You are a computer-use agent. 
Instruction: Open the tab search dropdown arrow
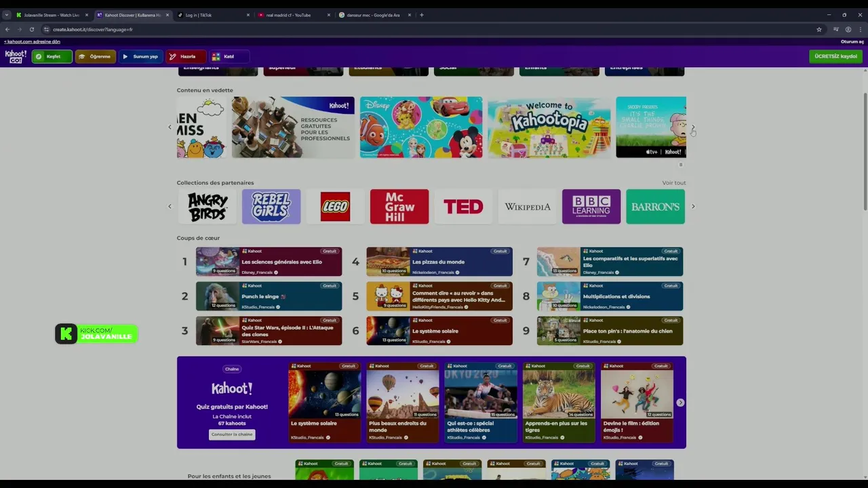coord(7,15)
